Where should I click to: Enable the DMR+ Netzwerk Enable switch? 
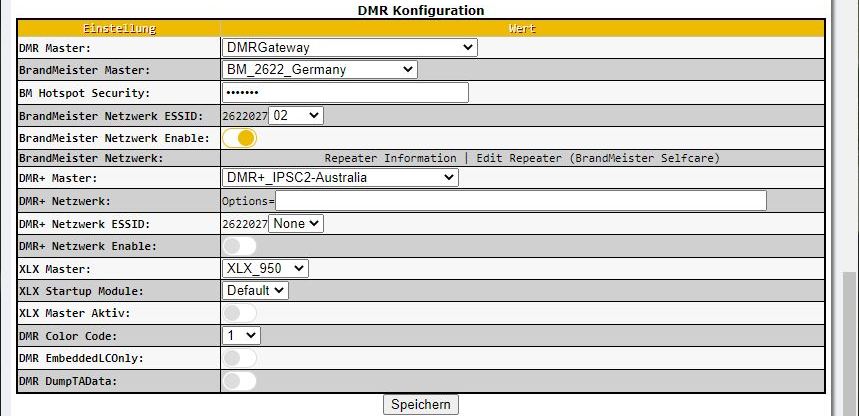click(239, 246)
